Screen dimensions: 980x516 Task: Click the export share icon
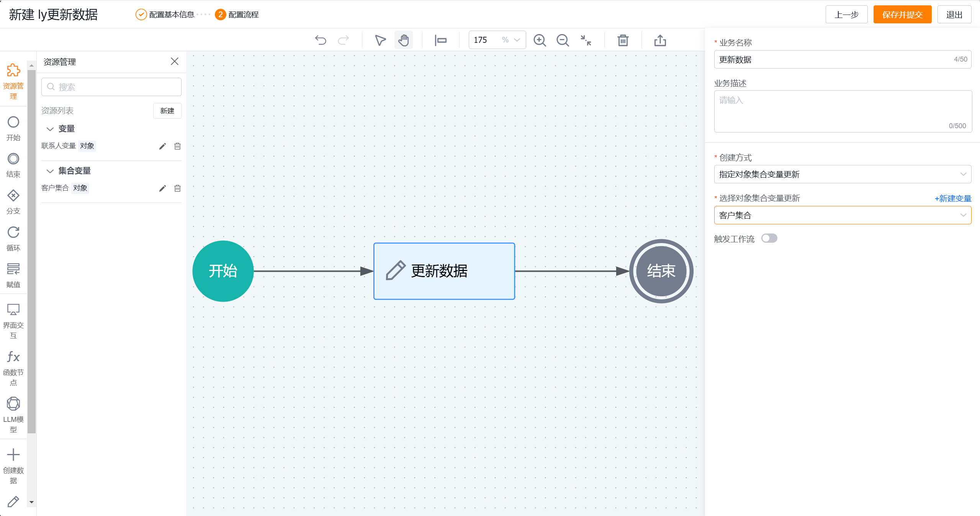point(660,40)
